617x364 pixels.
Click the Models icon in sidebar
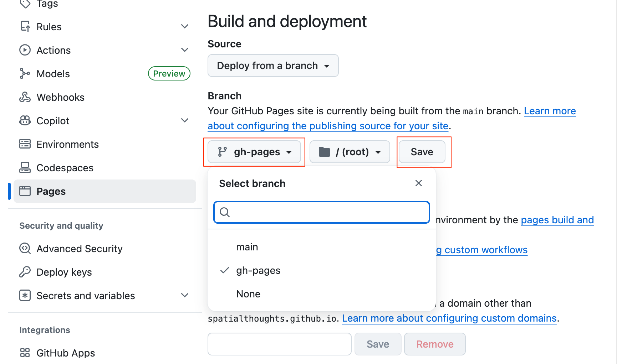(x=25, y=74)
